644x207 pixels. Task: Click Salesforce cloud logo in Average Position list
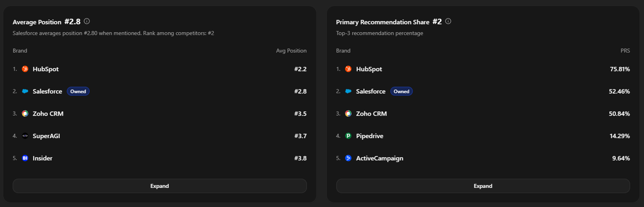point(25,91)
